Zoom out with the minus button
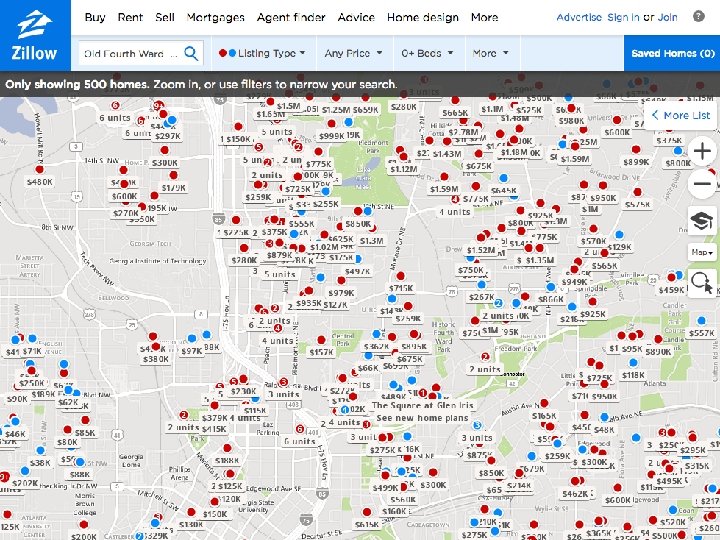This screenshot has height=540, width=720. click(702, 184)
